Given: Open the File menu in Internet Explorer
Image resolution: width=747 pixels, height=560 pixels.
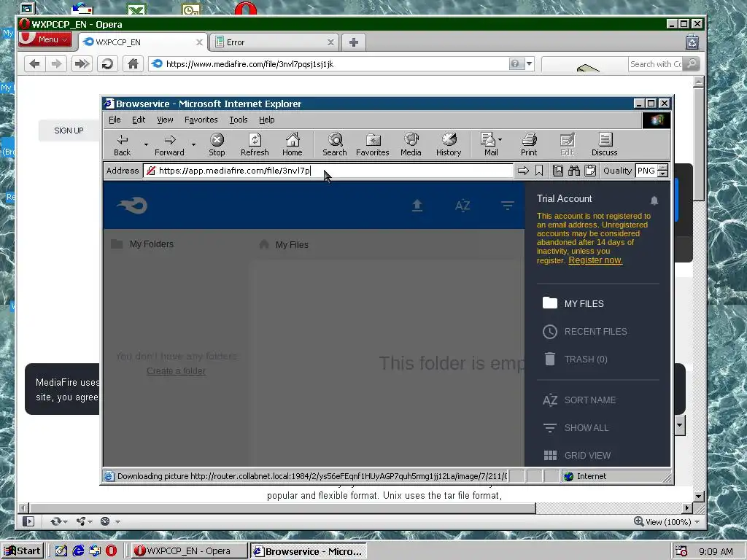Looking at the screenshot, I should point(115,120).
